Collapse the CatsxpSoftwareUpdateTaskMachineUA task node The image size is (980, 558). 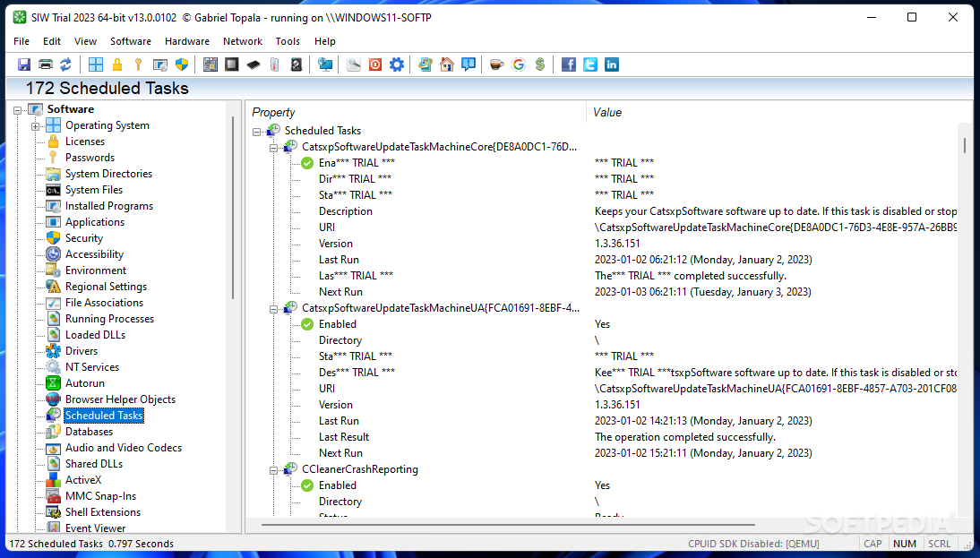click(273, 309)
